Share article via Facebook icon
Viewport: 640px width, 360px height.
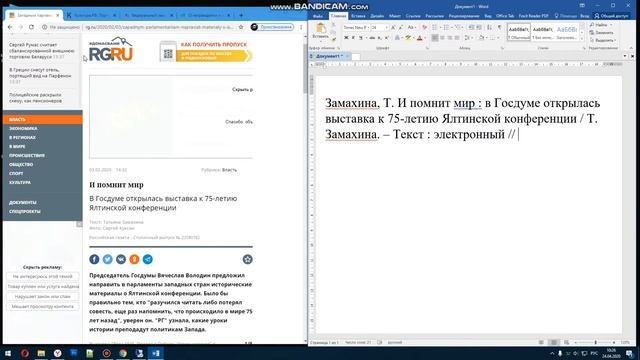point(94,259)
